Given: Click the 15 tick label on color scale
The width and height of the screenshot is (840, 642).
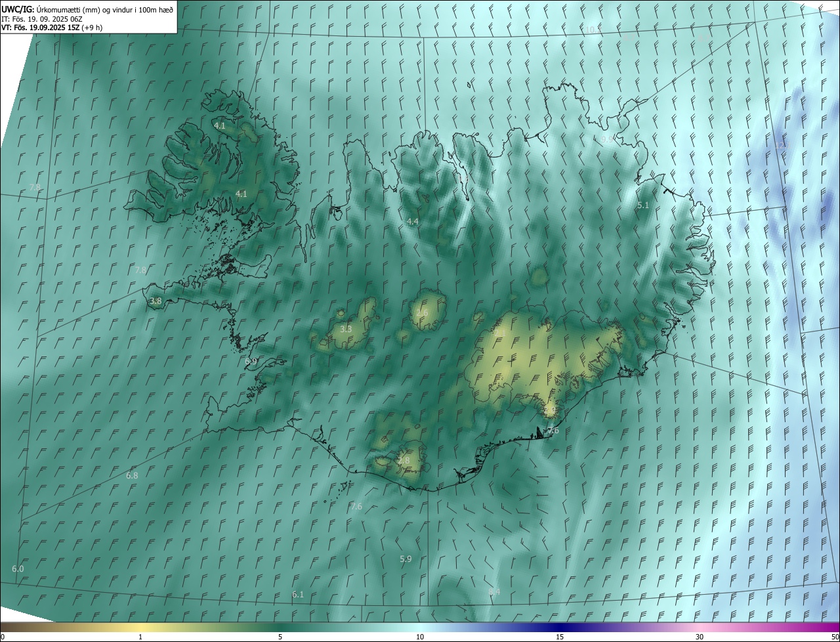Looking at the screenshot, I should pos(560,637).
